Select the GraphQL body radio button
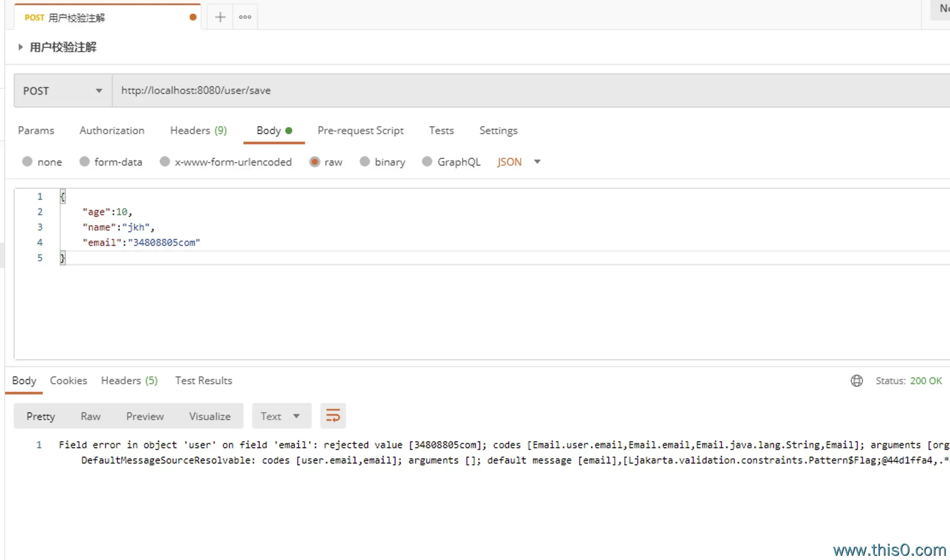The width and height of the screenshot is (950, 560). tap(427, 162)
